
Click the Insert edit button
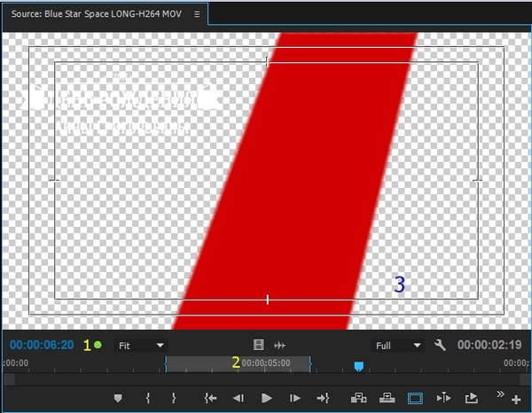point(358,398)
